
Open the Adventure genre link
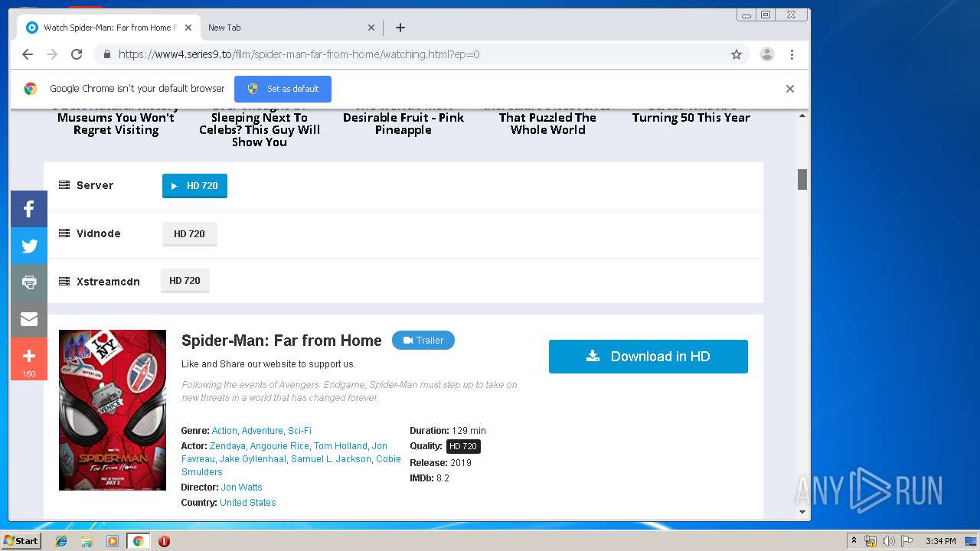tap(263, 431)
